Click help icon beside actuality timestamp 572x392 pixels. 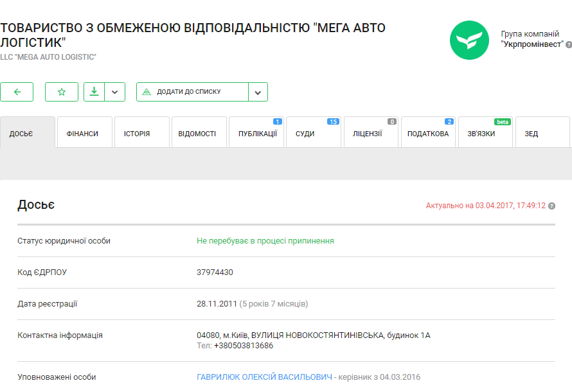(551, 206)
